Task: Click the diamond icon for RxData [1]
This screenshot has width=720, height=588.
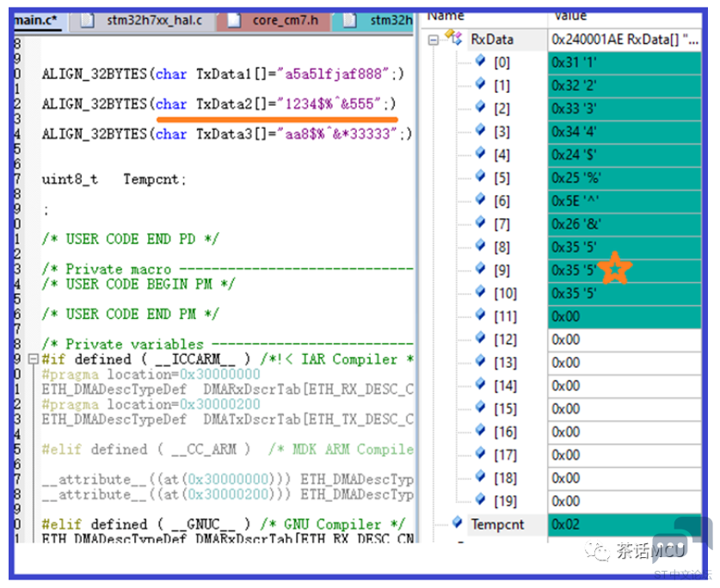Action: click(x=480, y=83)
